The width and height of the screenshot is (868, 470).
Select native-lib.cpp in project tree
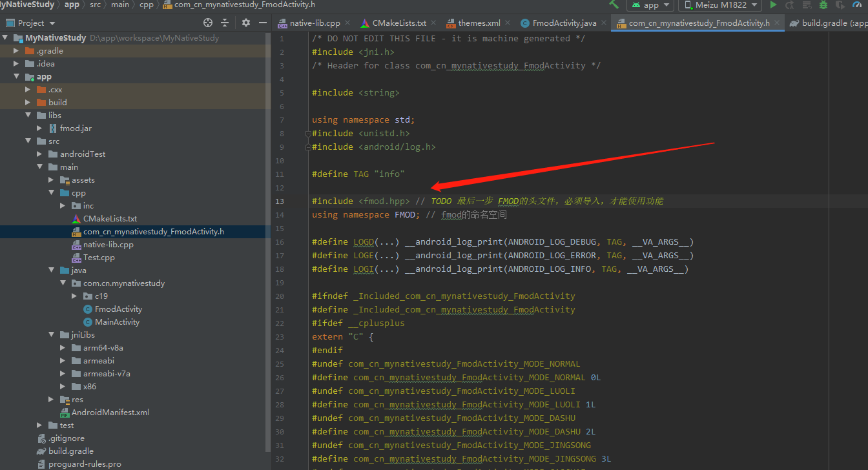[108, 245]
